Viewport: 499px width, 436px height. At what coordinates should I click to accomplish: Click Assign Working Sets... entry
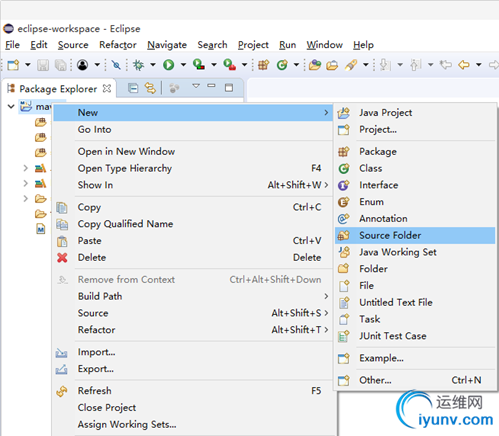point(193,424)
